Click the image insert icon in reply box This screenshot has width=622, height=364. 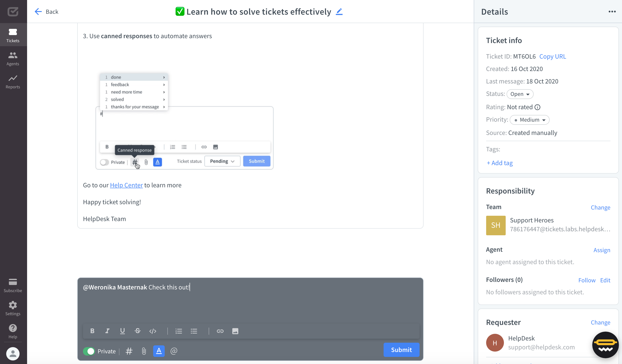pyautogui.click(x=235, y=331)
